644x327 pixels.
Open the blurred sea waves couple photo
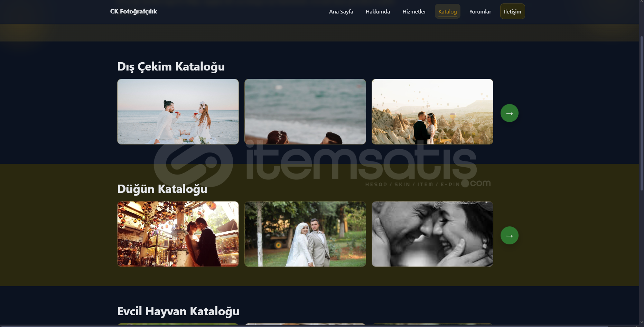[x=305, y=112]
